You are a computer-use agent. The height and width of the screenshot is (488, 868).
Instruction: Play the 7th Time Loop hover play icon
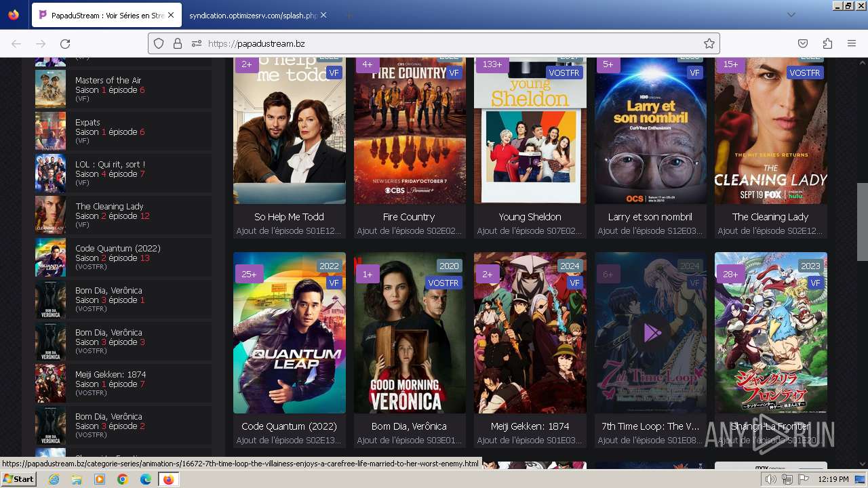[651, 333]
